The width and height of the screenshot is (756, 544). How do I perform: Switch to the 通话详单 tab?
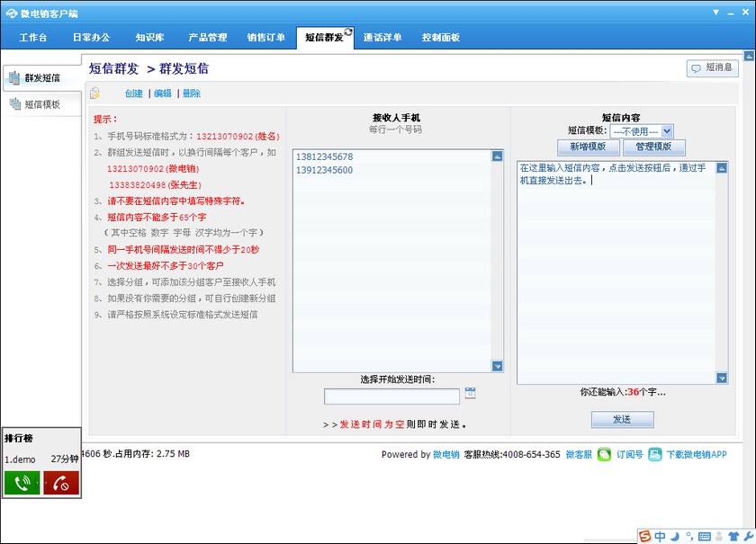(382, 38)
